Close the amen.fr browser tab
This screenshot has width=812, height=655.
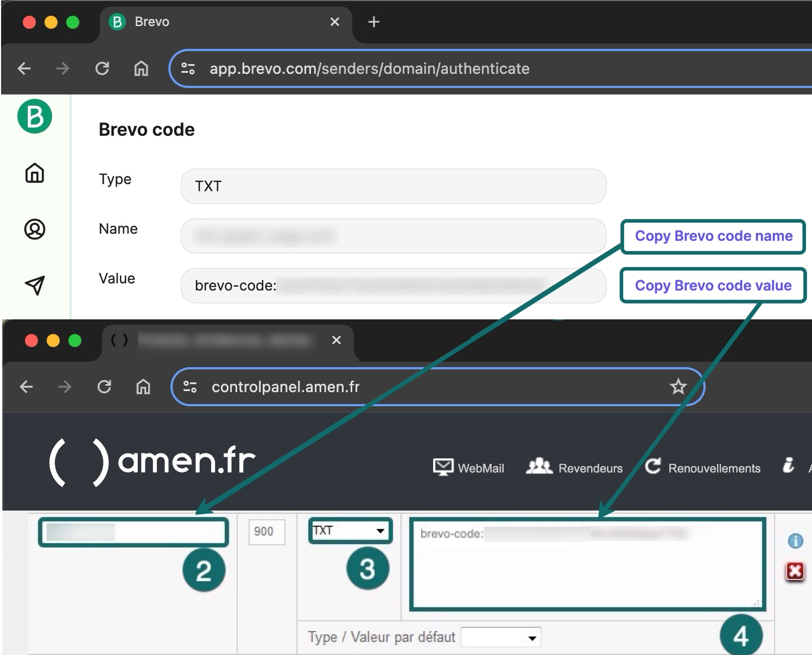coord(337,340)
